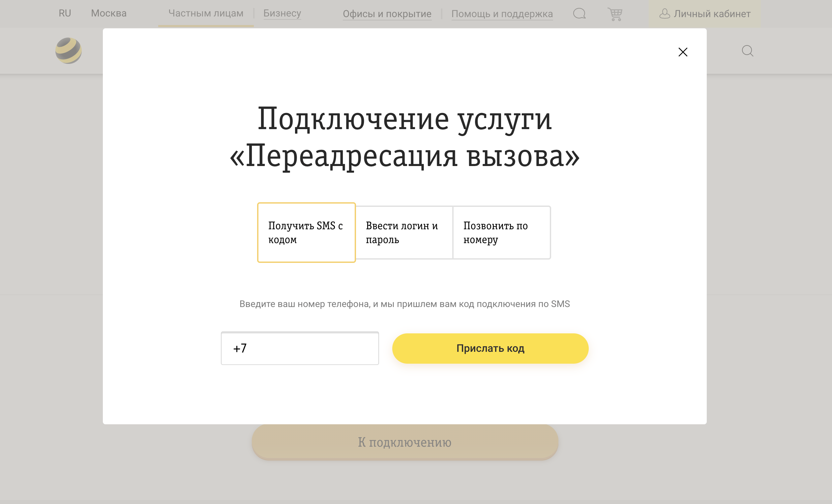Image resolution: width=832 pixels, height=504 pixels.
Task: Open «Помощь и поддержка»
Action: [502, 14]
